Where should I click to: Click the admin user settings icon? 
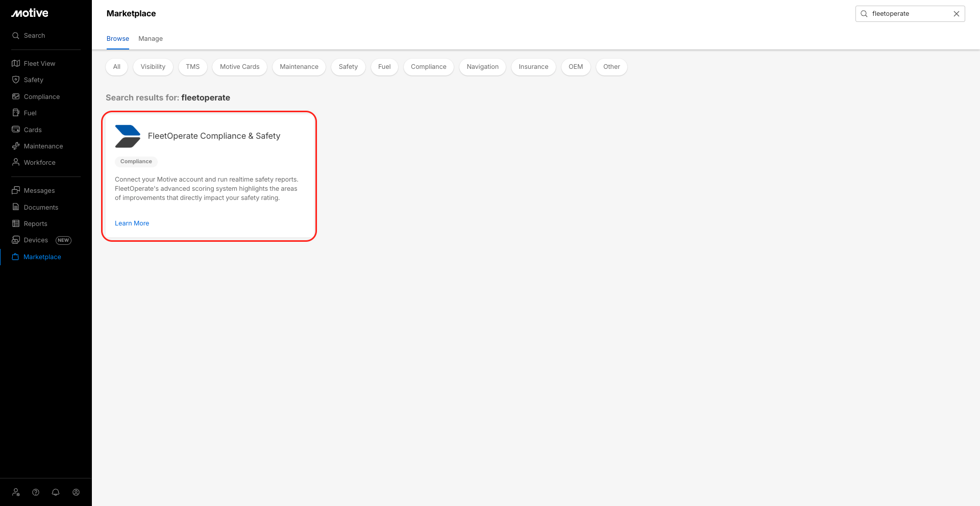click(16, 492)
